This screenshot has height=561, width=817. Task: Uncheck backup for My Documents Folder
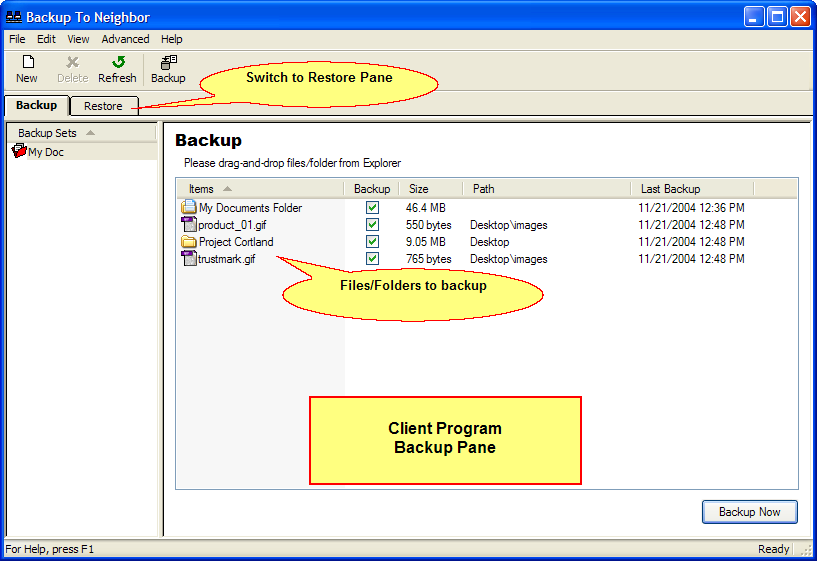372,208
